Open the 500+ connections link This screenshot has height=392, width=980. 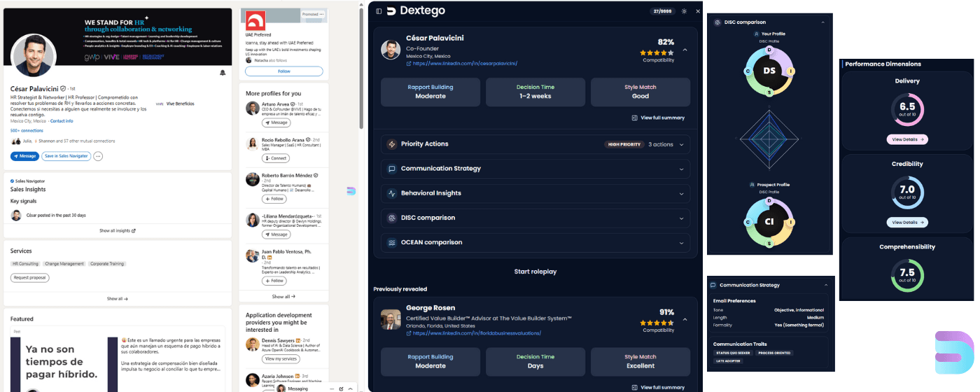(x=25, y=131)
